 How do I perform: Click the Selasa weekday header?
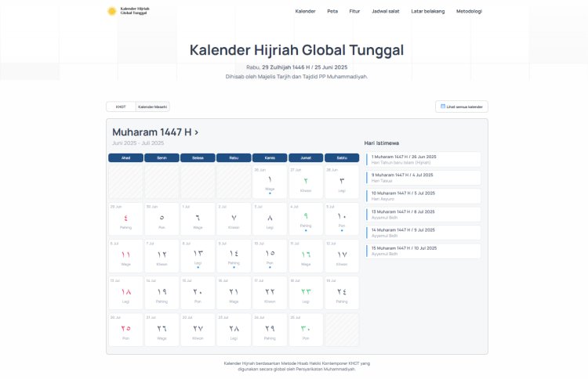(x=198, y=158)
